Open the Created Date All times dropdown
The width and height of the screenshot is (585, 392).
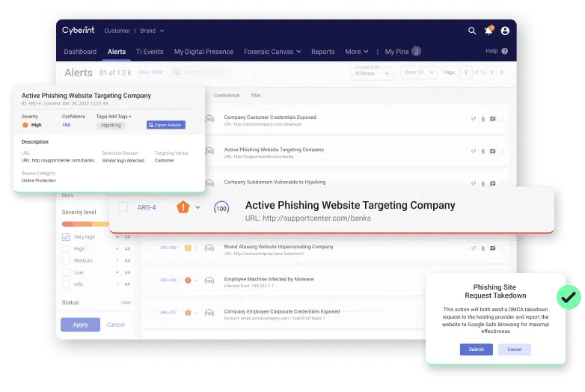point(372,73)
